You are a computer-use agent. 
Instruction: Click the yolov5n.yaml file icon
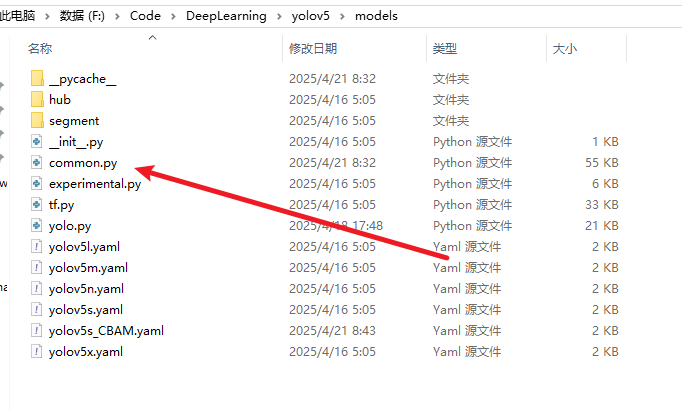tap(37, 288)
